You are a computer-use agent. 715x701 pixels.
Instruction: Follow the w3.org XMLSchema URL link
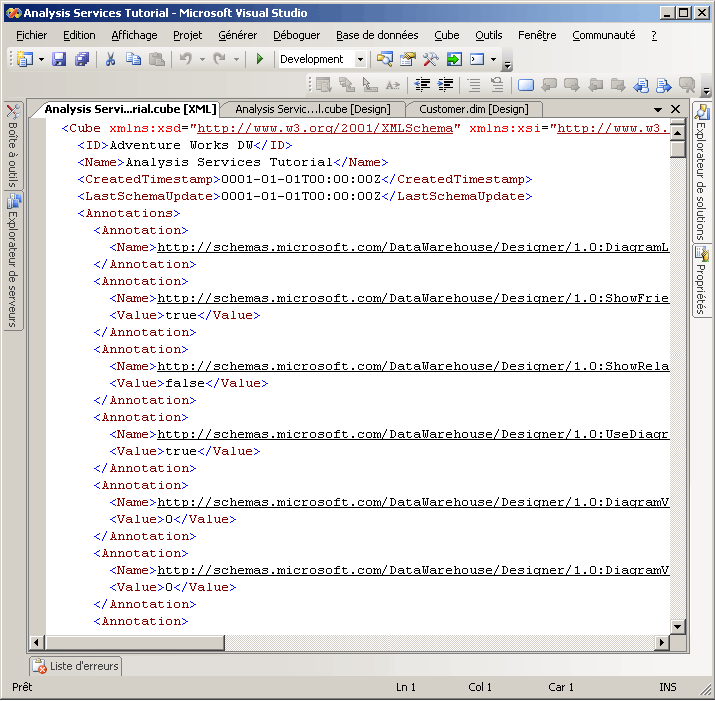pos(325,128)
